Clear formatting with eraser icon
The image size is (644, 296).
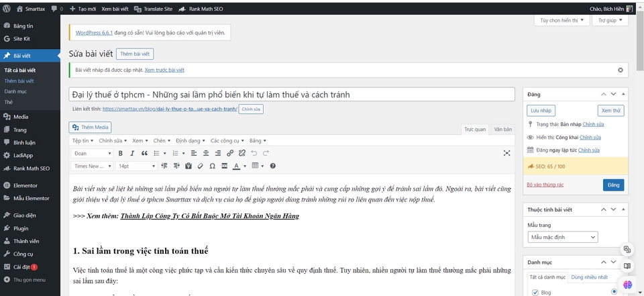click(201, 166)
